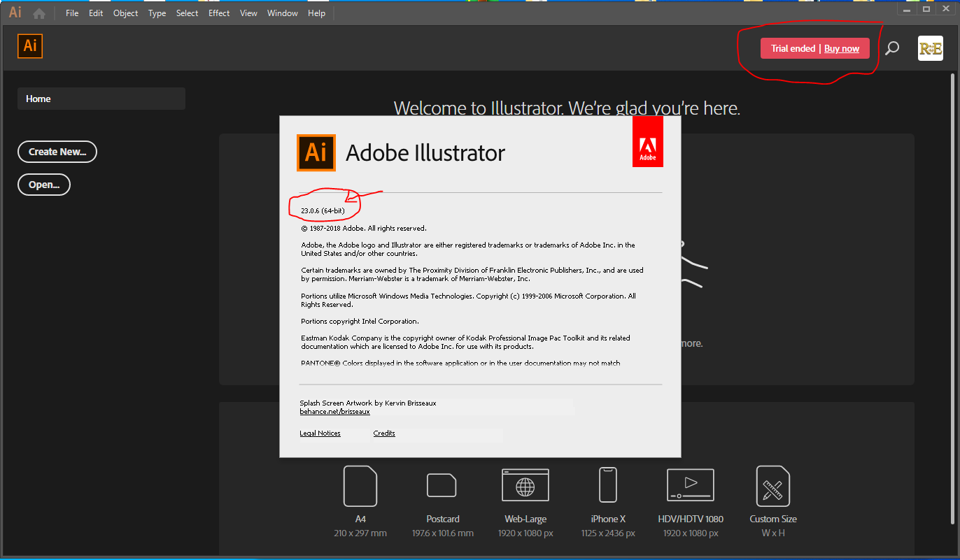Go to the Home screen icon
Image resolution: width=960 pixels, height=560 pixels.
pos(39,13)
